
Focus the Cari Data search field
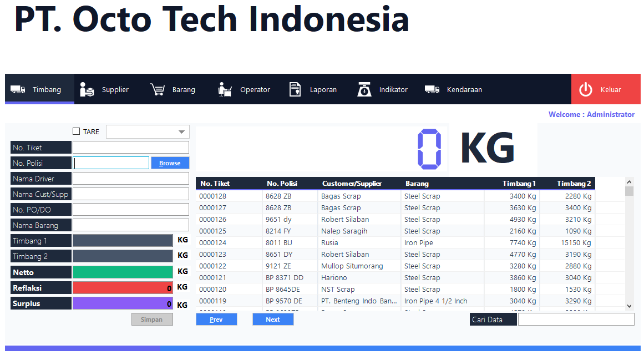point(576,319)
